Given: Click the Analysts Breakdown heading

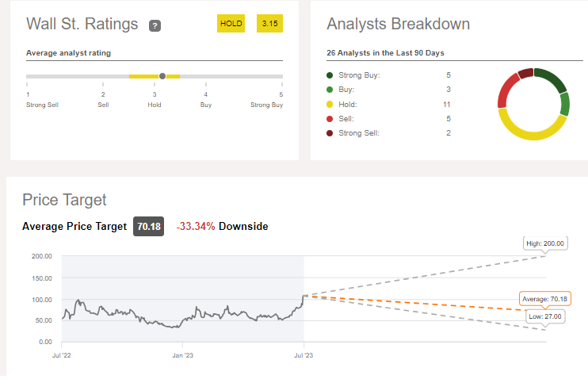Looking at the screenshot, I should [398, 24].
